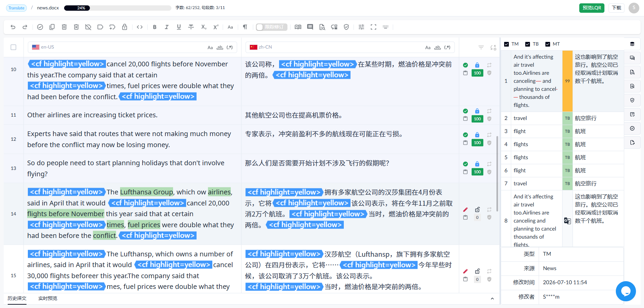Apply underline formatting
The height and width of the screenshot is (308, 644).
pyautogui.click(x=179, y=27)
